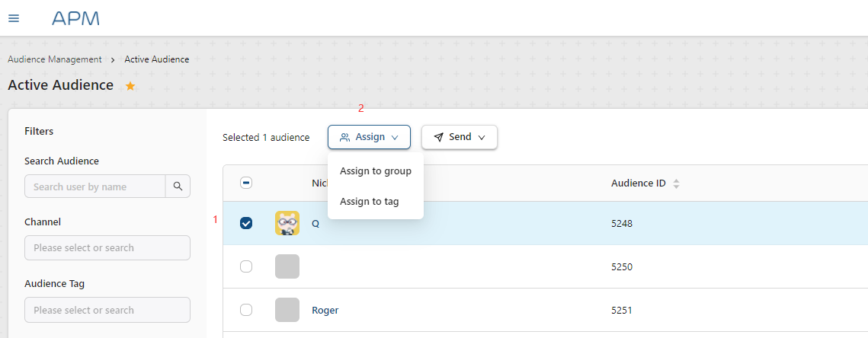
Task: Check the checkbox for audience 5250
Action: point(246,266)
